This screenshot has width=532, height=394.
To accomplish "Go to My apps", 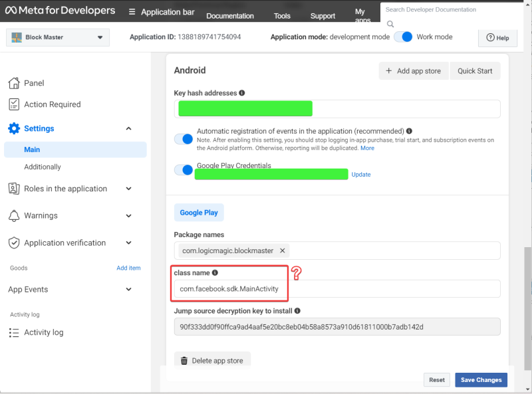I will pos(362,16).
